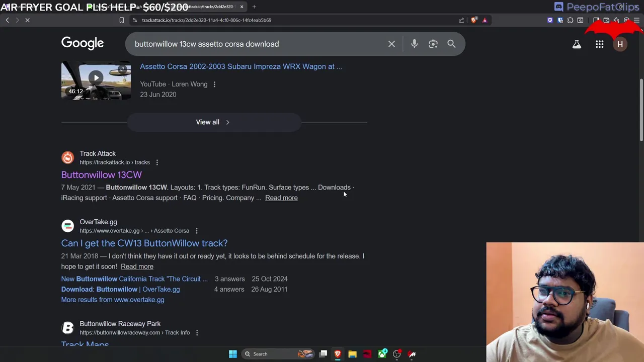Open More results from www.overtake.gg
Image resolution: width=644 pixels, height=362 pixels.
(x=113, y=300)
